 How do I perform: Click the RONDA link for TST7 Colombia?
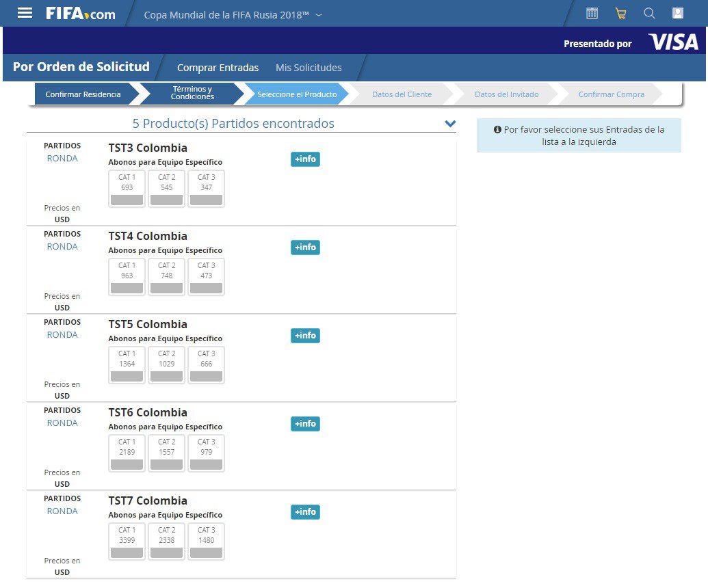point(62,511)
